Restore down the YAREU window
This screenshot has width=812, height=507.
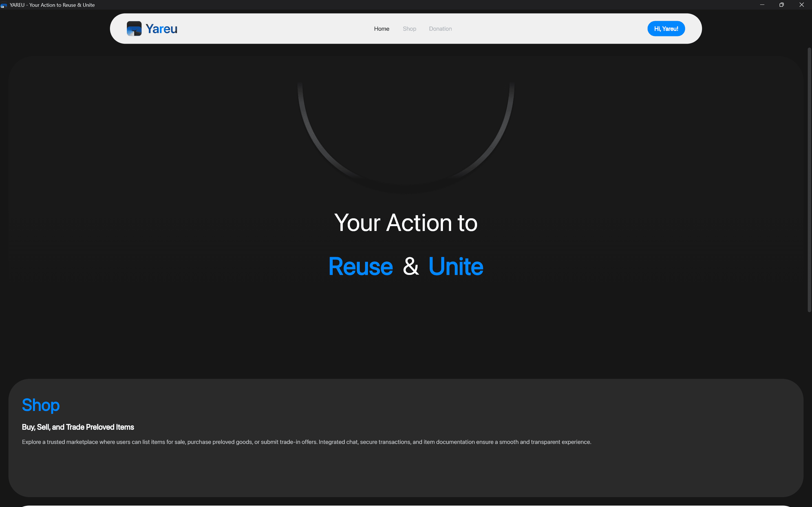click(x=782, y=5)
